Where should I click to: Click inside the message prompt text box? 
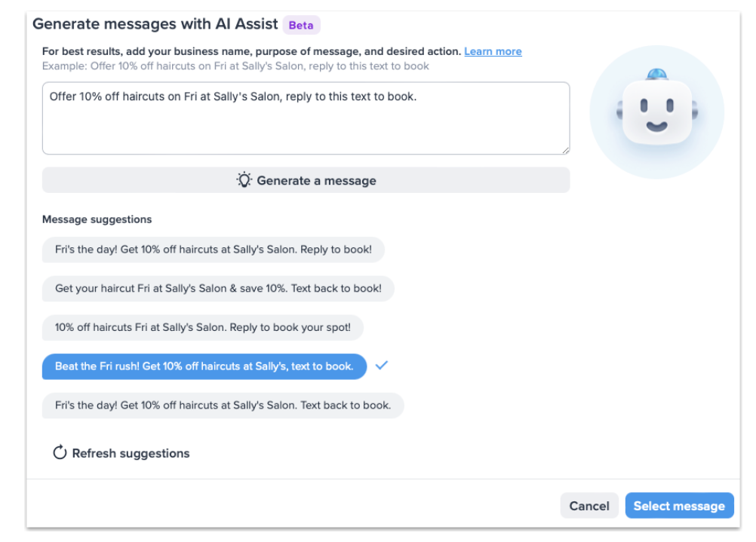pyautogui.click(x=306, y=117)
